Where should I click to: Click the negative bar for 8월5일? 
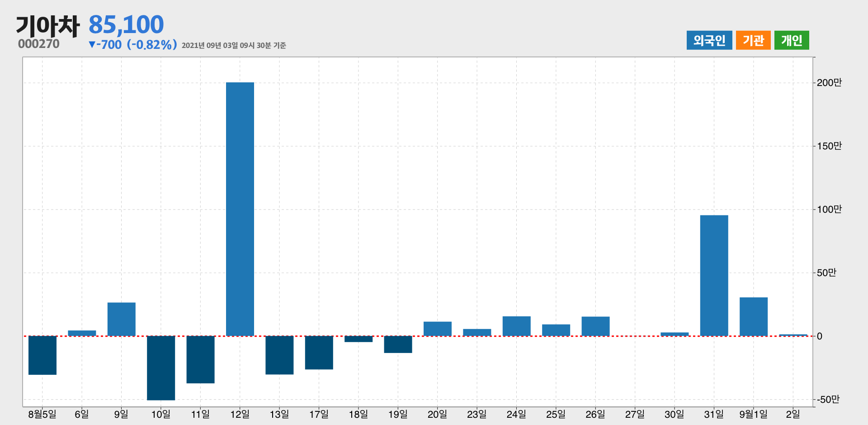click(x=42, y=355)
